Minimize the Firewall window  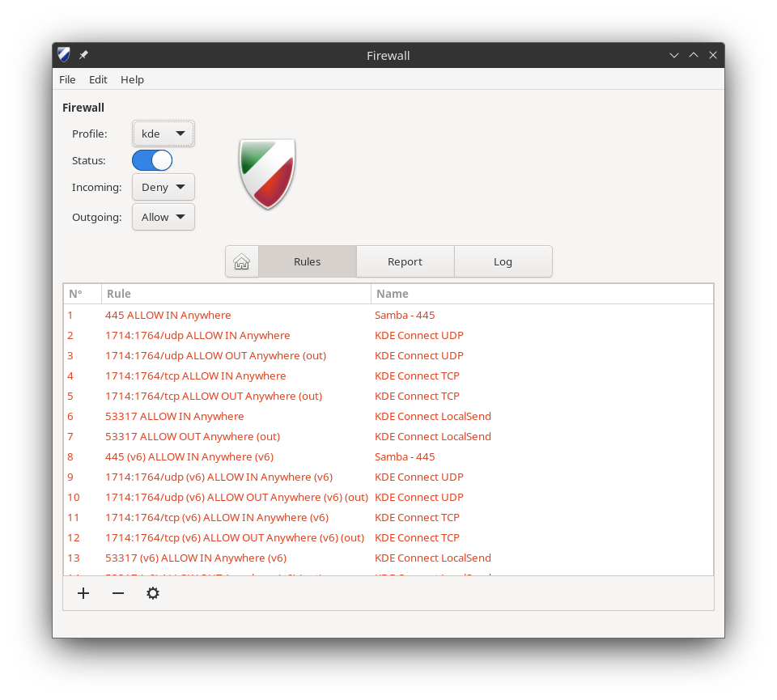coord(674,55)
